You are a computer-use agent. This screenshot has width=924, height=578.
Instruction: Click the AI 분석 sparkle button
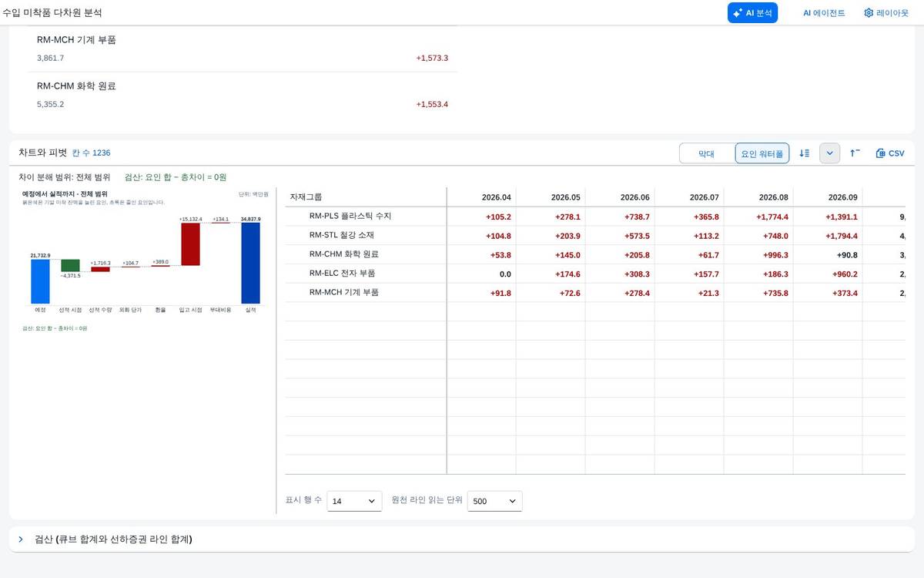752,13
